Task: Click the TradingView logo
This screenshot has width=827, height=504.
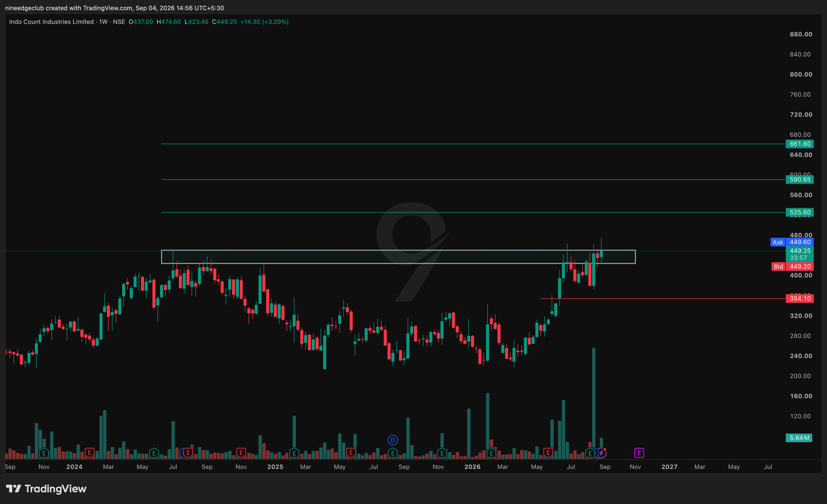Action: (x=46, y=489)
